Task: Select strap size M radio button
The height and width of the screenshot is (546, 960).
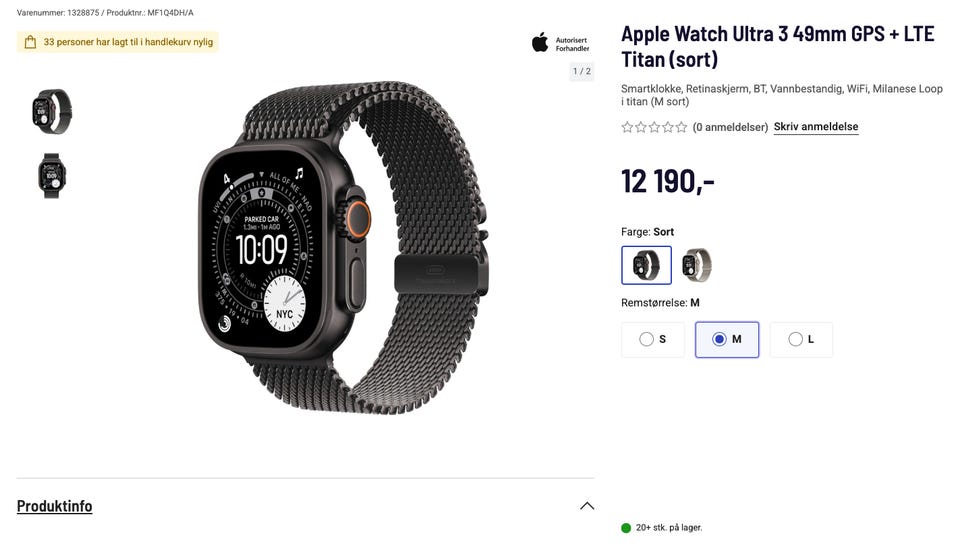Action: [x=727, y=339]
